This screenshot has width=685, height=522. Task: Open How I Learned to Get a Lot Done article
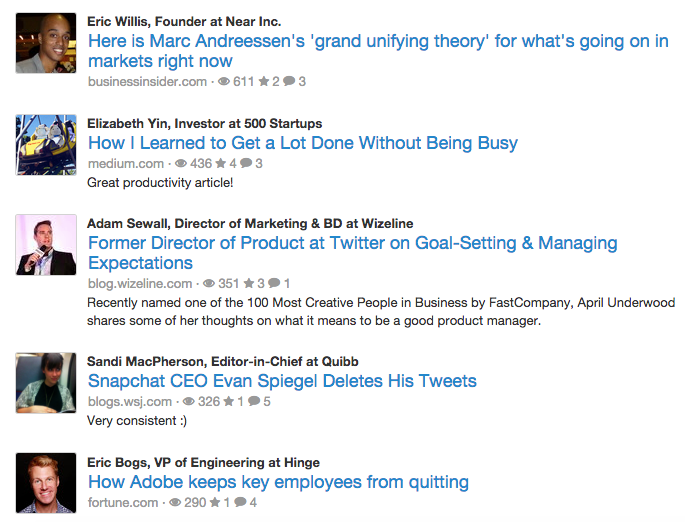(302, 143)
